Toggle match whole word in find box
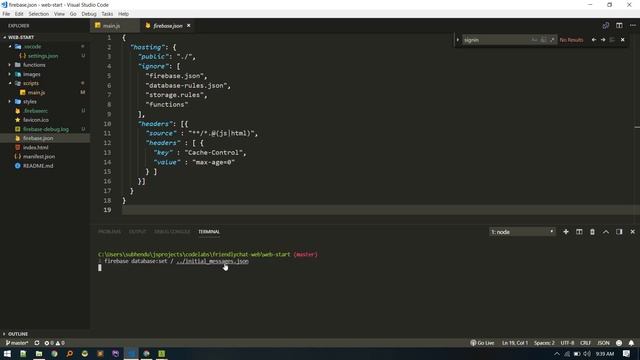 click(543, 40)
